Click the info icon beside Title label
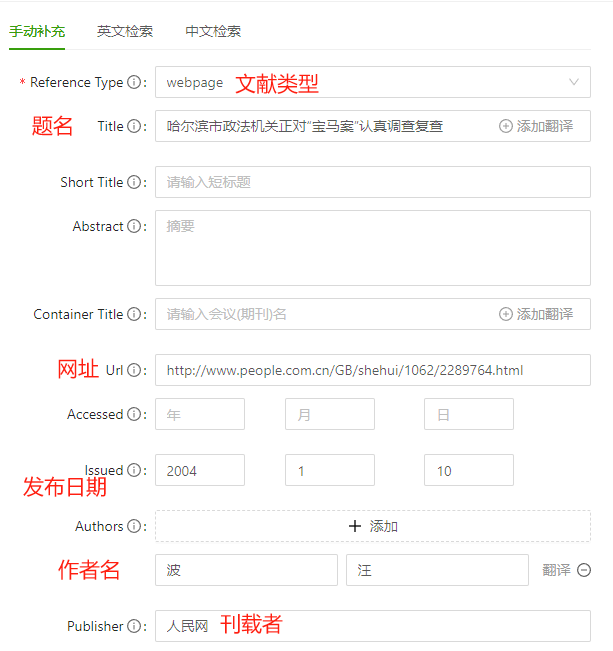 134,126
